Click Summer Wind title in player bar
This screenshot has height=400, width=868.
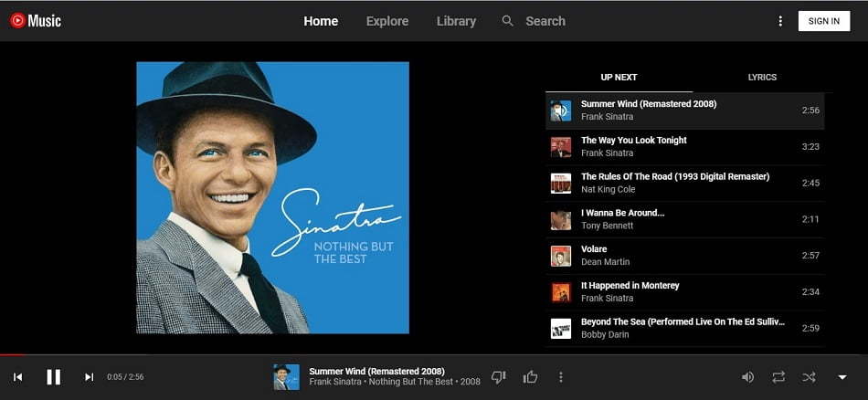click(376, 371)
